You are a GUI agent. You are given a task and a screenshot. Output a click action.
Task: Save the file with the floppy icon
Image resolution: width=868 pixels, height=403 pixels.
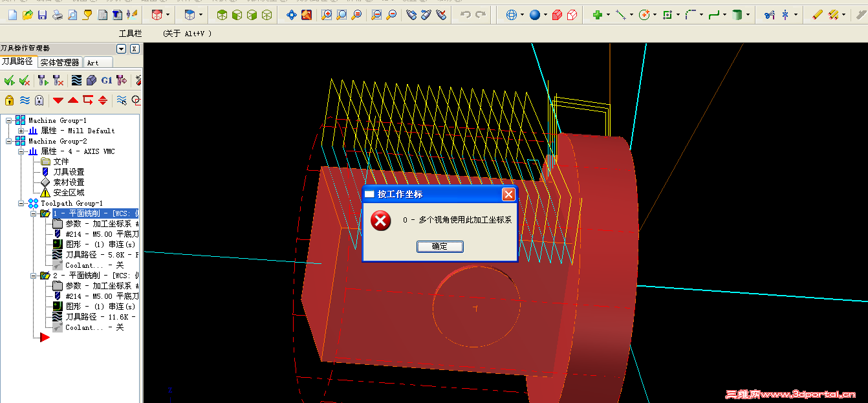tap(42, 14)
